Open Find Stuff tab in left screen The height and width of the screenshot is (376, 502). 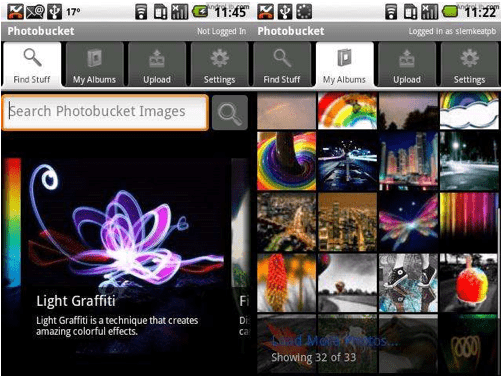click(32, 65)
